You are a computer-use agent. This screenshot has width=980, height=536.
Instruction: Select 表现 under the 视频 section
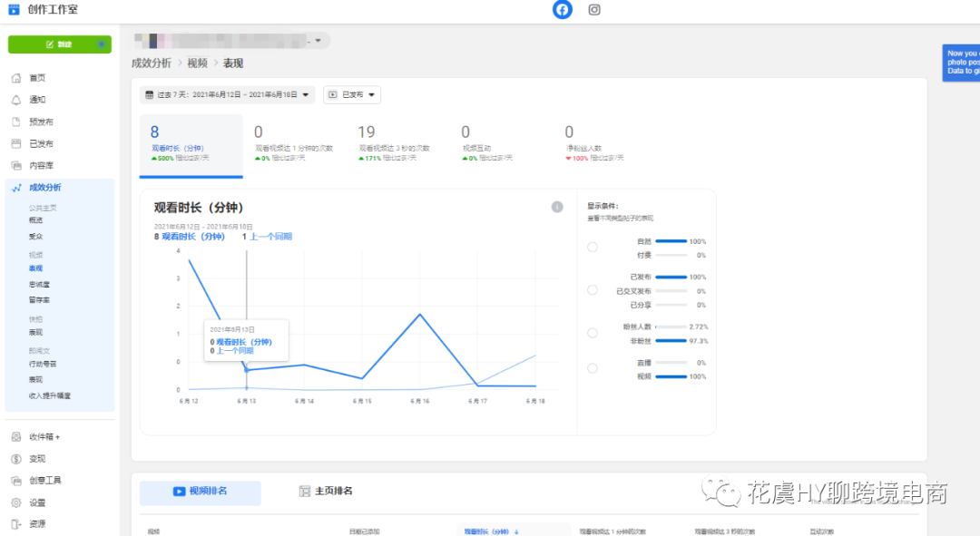(x=35, y=268)
